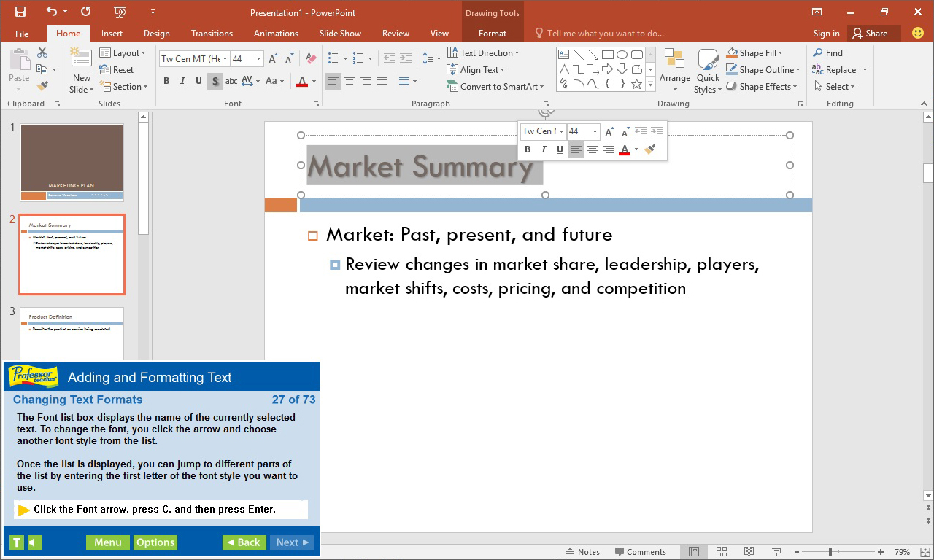934x560 pixels.
Task: Select Shape Fill in the Drawing group
Action: [x=759, y=52]
